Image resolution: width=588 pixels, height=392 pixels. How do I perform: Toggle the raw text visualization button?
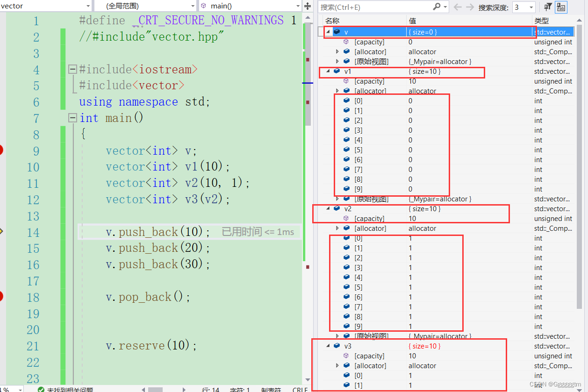point(560,6)
